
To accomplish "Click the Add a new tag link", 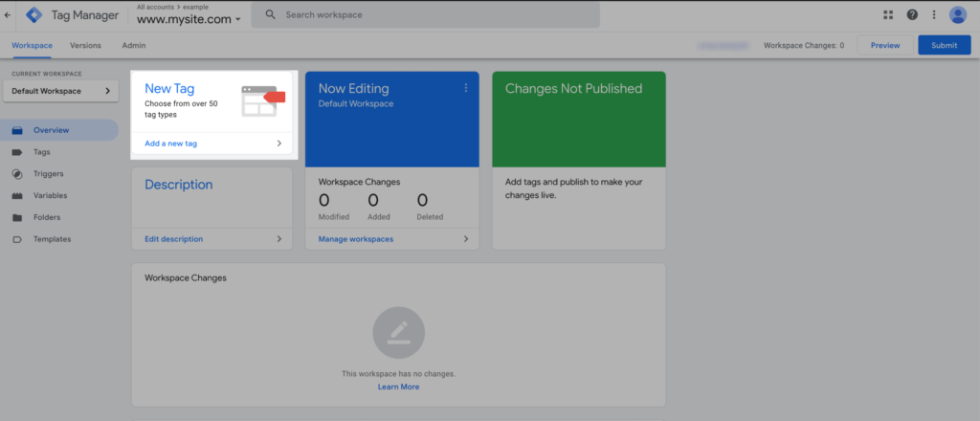I will coord(171,144).
